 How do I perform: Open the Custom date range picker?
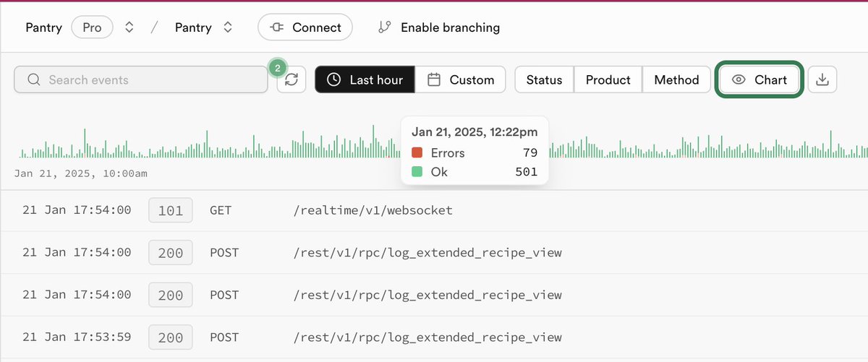[461, 80]
